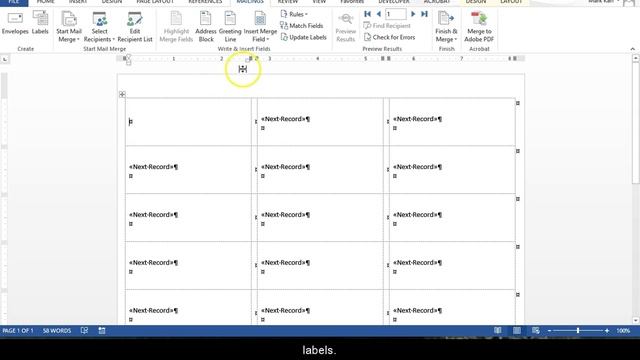Click the zoom slider handle

click(578, 331)
